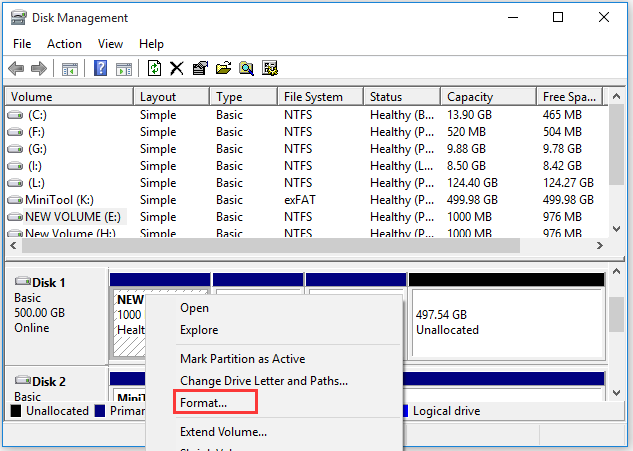This screenshot has width=633, height=451.
Task: Click the settings gear list toolbar icon
Action: (270, 68)
